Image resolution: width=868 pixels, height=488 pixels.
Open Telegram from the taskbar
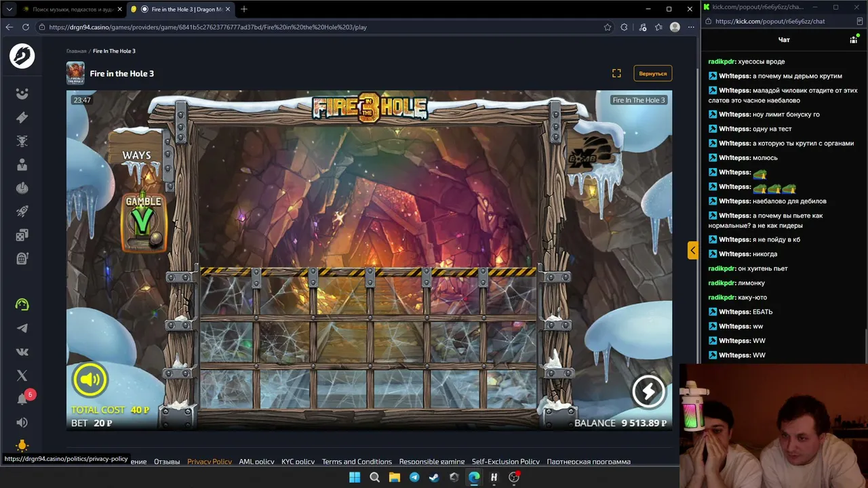point(414,477)
